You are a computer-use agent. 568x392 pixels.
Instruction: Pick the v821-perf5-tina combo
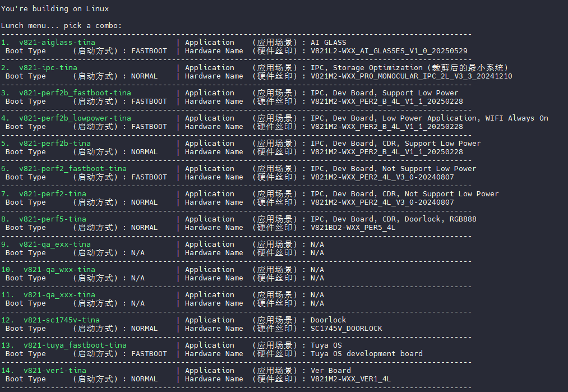pos(52,219)
